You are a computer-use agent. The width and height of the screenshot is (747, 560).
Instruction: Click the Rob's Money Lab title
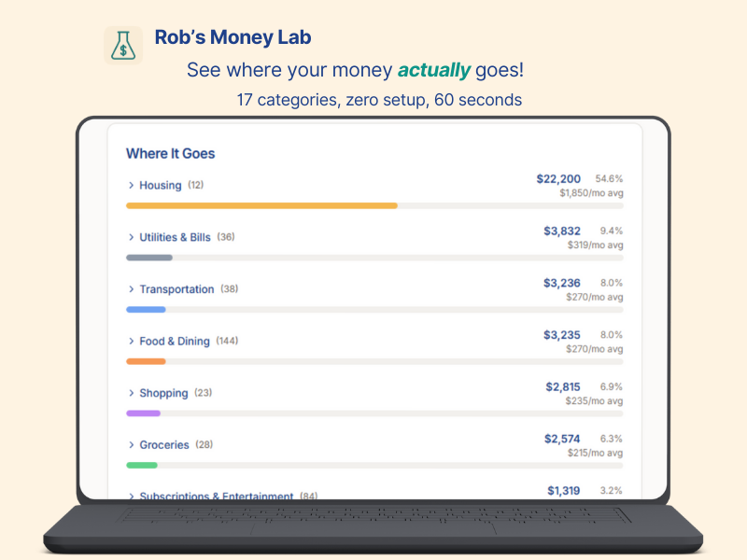coord(233,37)
